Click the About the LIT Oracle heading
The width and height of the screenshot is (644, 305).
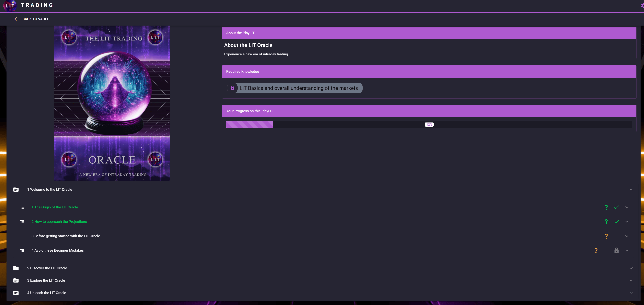248,45
